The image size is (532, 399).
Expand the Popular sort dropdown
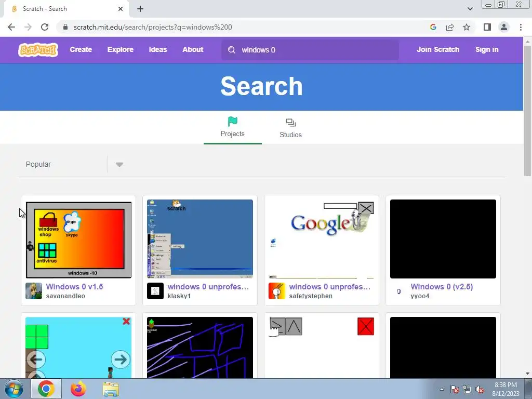coord(119,165)
